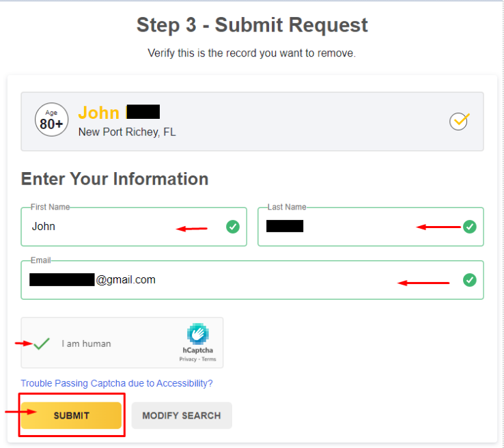Screen dimensions: 504x448
Task: Click the Step 3 - Submit Request heading
Action: [252, 25]
